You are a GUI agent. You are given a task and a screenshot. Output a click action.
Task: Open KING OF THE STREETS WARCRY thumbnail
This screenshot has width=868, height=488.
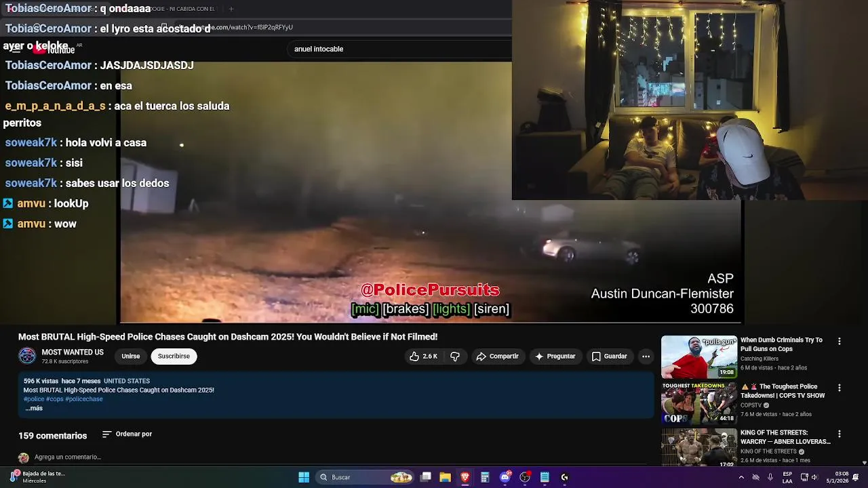(698, 447)
